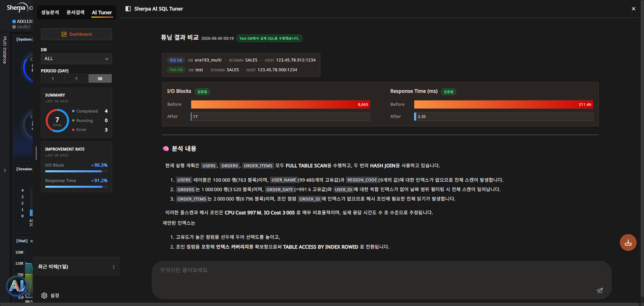Click the AIX1120 instance indicator
The image size is (644, 306).
(x=23, y=21)
